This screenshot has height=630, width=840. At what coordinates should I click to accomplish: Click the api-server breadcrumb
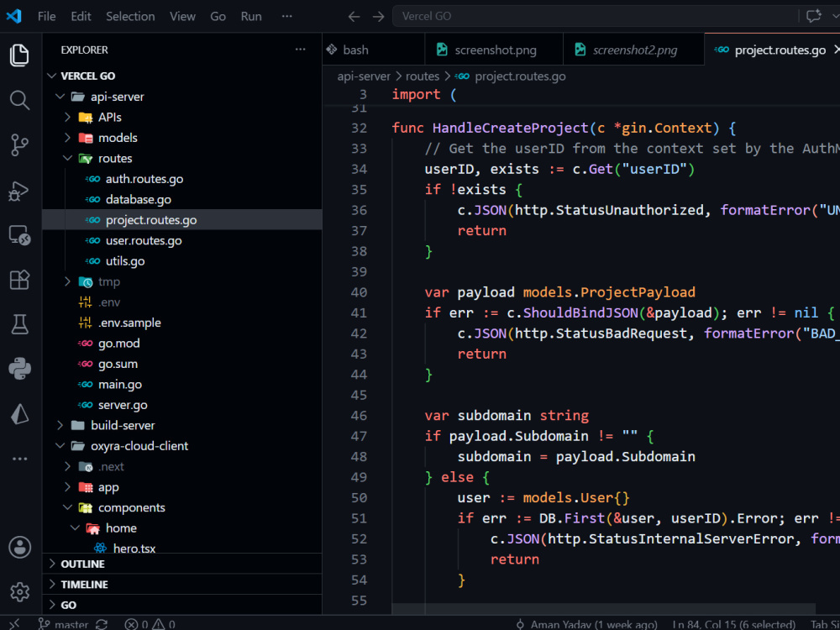(x=364, y=76)
